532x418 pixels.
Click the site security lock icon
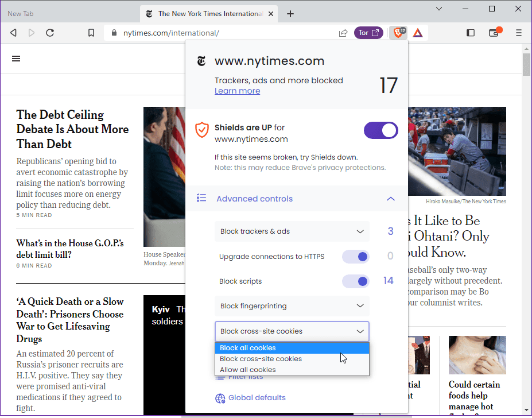tap(114, 33)
